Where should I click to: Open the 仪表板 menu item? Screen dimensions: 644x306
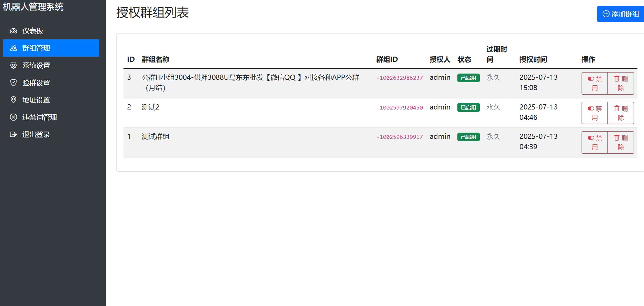coord(33,31)
